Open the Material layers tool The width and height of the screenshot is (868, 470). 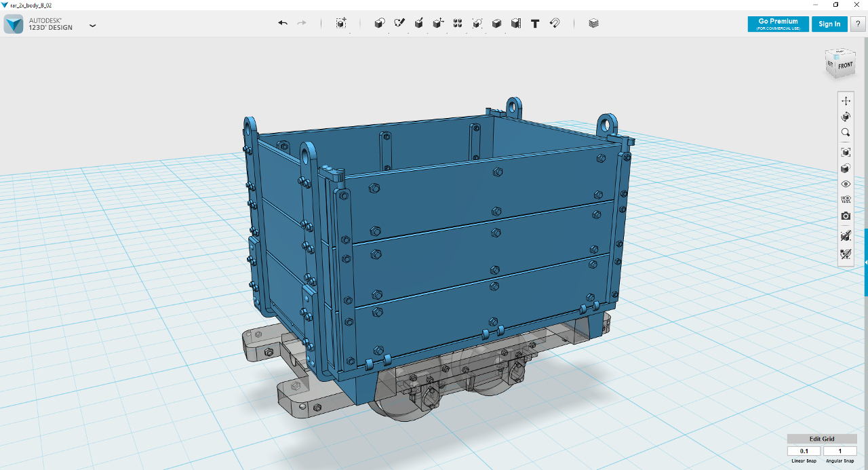coord(594,23)
